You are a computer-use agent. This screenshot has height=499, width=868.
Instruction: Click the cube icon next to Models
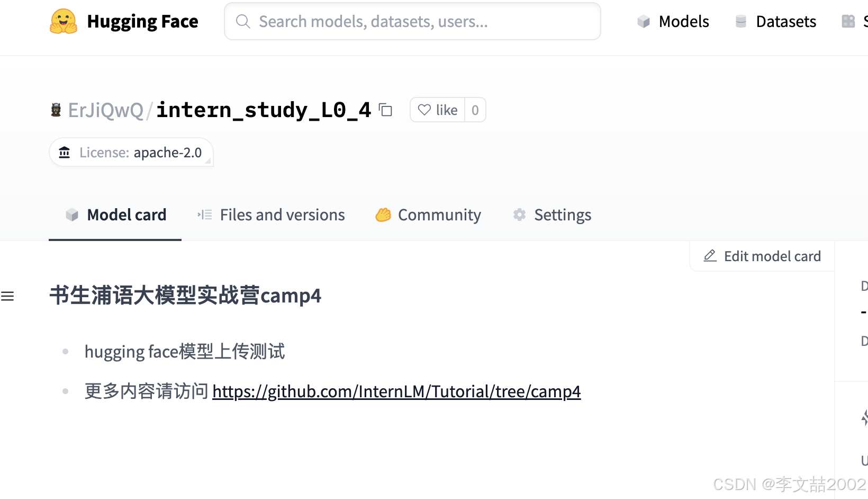643,21
